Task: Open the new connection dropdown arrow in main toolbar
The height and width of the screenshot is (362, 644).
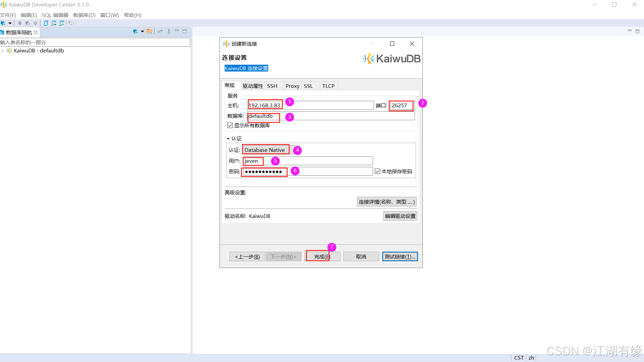Action: (10, 23)
